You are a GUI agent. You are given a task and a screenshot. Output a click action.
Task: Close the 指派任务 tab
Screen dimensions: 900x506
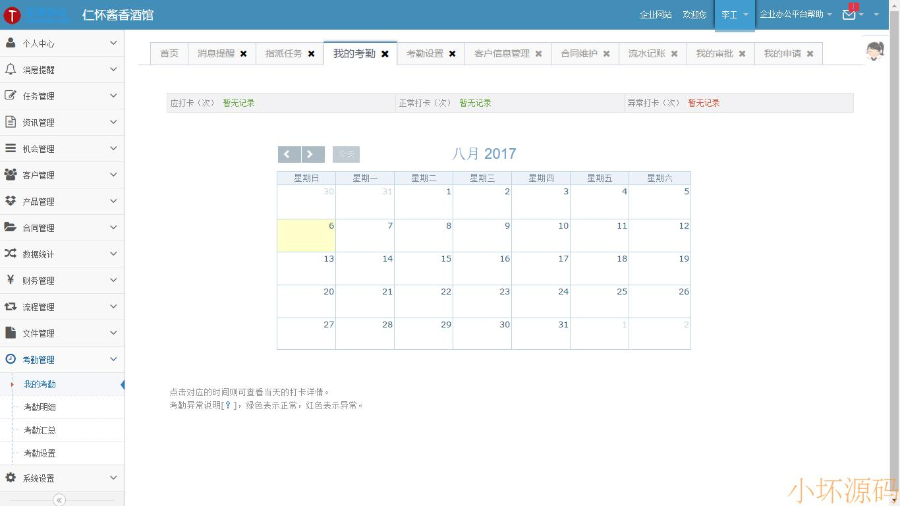(311, 54)
